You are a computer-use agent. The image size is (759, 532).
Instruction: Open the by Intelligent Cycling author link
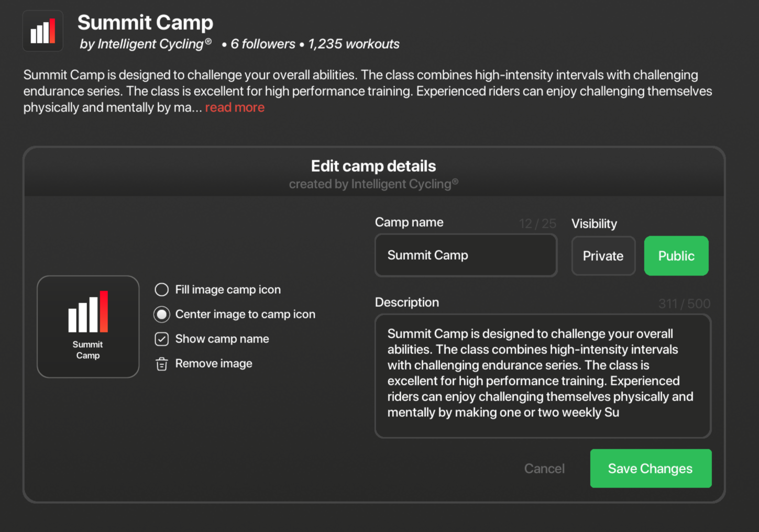145,45
